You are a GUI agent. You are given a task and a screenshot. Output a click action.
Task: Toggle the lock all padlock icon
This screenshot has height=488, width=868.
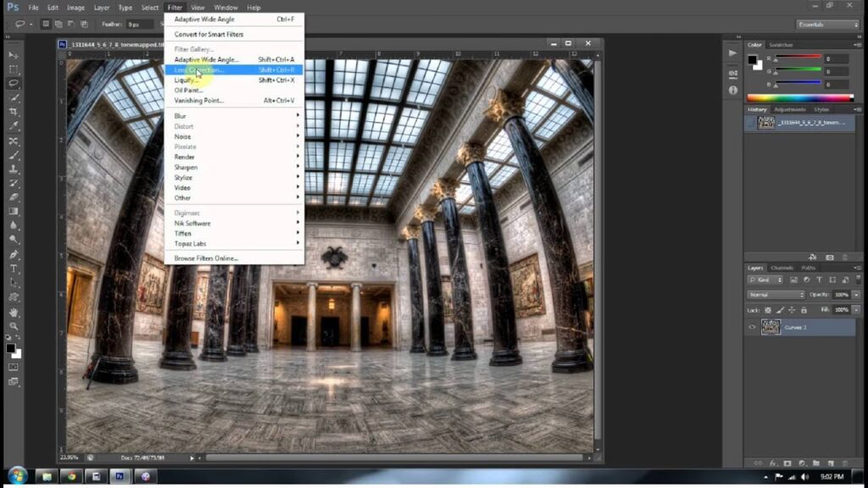point(803,310)
